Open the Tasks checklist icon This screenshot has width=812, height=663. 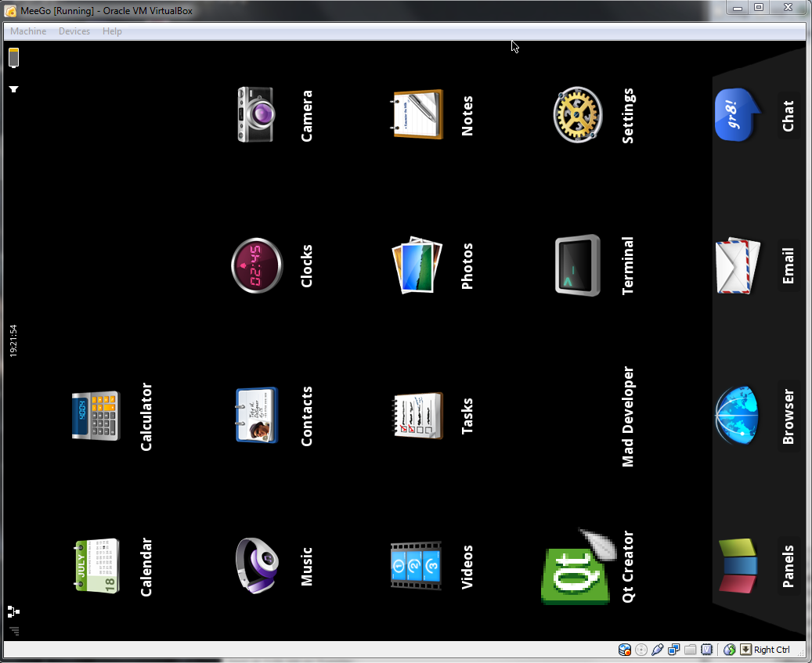tap(418, 416)
